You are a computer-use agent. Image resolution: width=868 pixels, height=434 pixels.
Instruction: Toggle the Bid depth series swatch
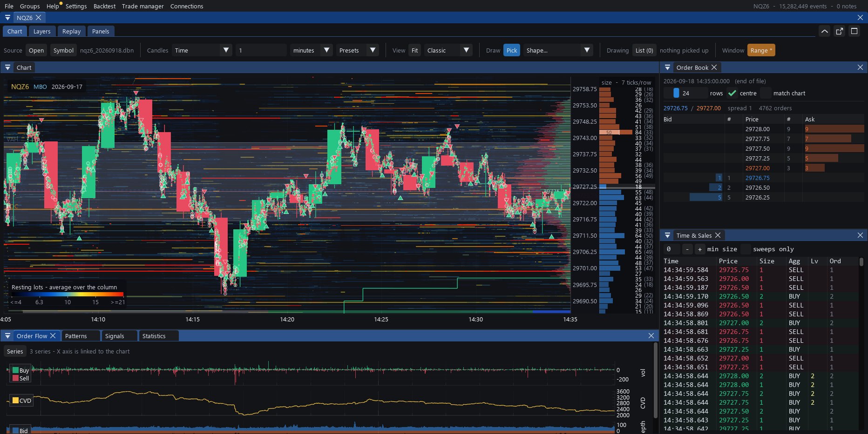click(15, 431)
